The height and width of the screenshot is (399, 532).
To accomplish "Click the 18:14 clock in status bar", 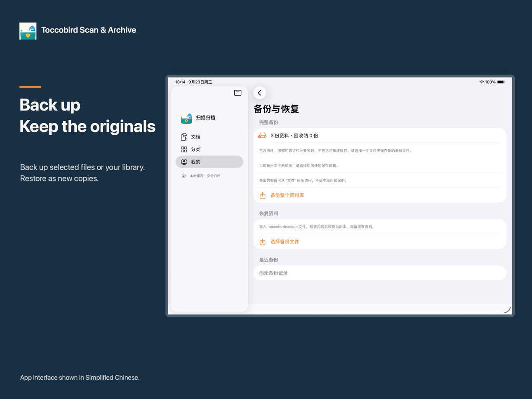I will 180,82.
